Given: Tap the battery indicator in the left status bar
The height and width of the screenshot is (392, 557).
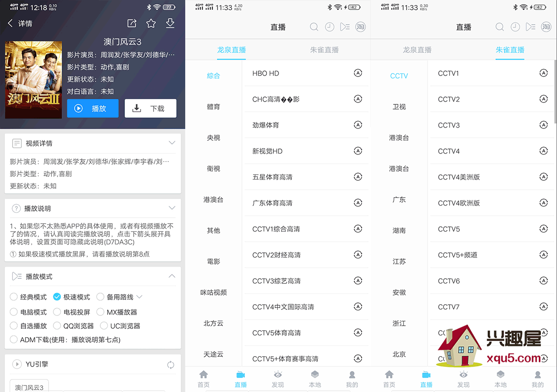Looking at the screenshot, I should [169, 7].
